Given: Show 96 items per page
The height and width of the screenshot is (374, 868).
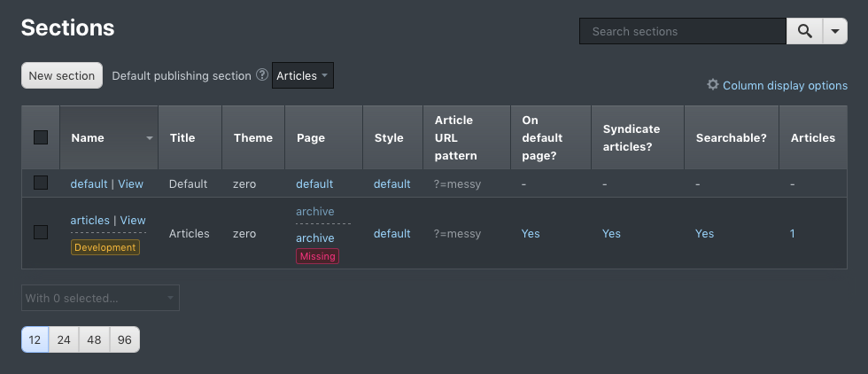Looking at the screenshot, I should coord(125,339).
